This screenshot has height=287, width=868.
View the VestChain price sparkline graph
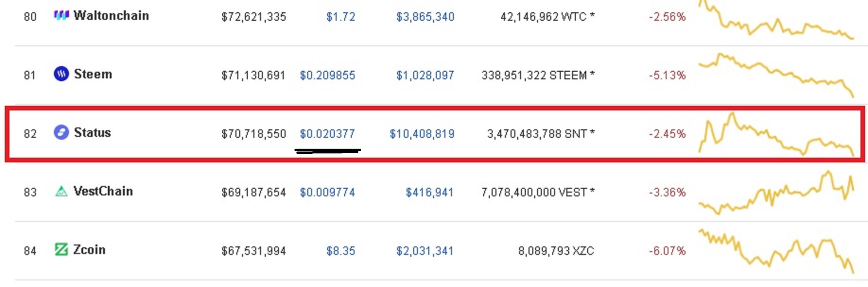coord(776,193)
